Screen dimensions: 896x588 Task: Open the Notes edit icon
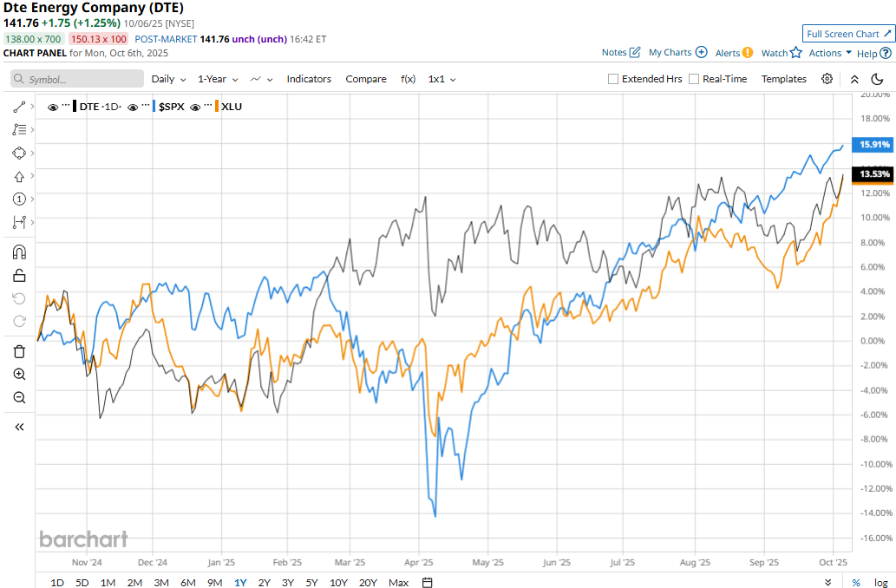tap(635, 52)
